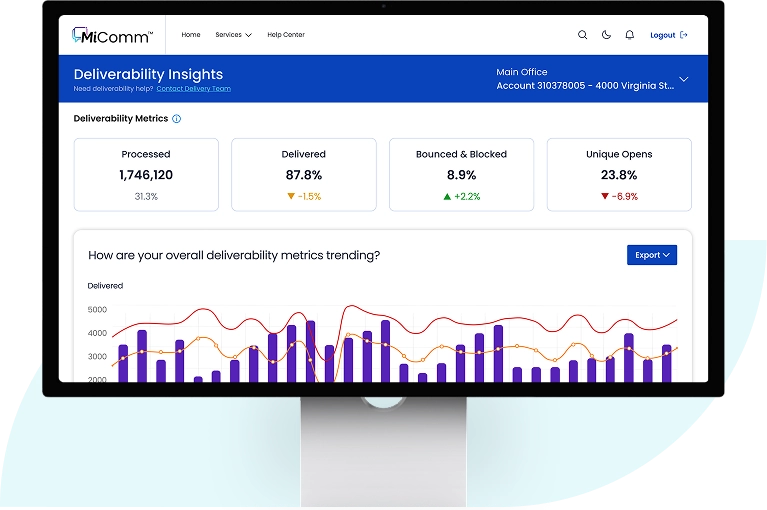The width and height of the screenshot is (767, 510).
Task: Open the Export dropdown button
Action: pos(652,255)
